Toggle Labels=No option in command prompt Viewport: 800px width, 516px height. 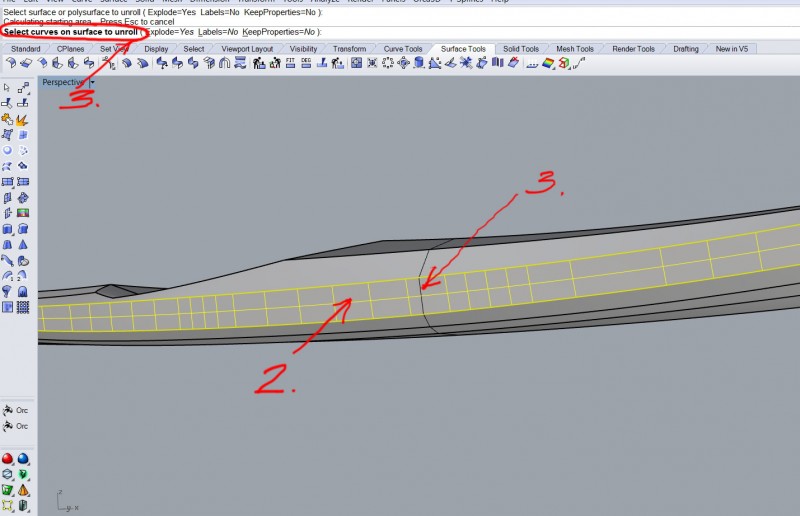coord(218,32)
